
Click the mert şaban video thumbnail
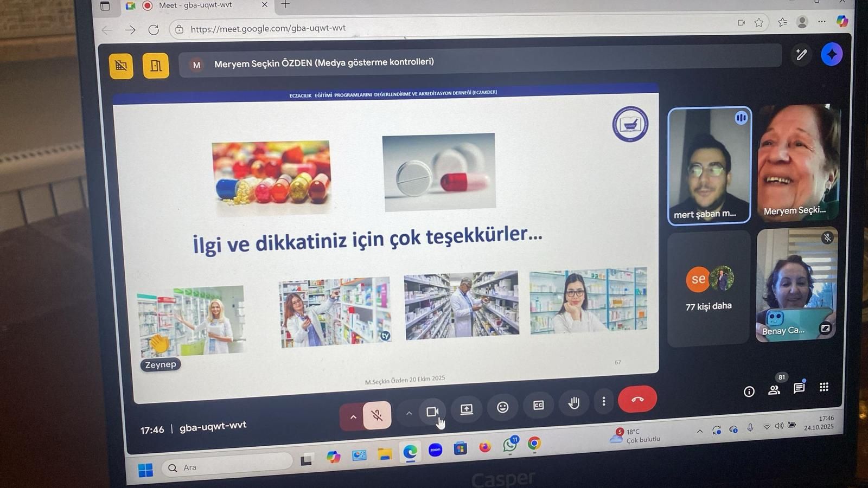[709, 165]
